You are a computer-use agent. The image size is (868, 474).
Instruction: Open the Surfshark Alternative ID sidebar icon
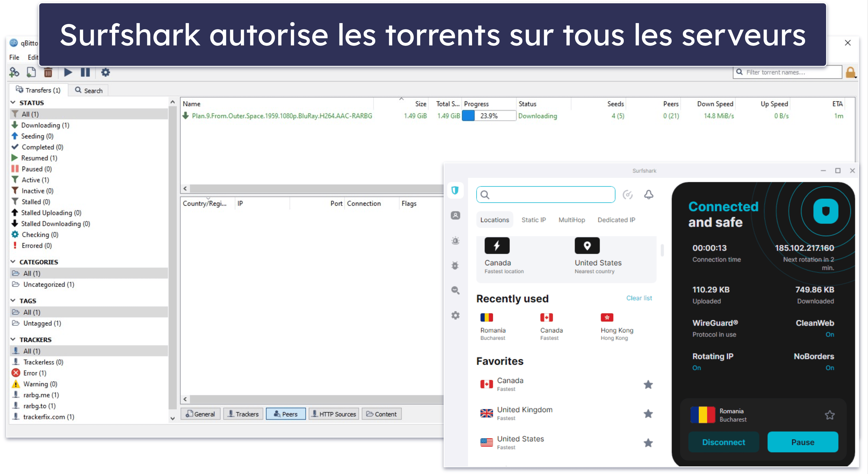pos(455,216)
